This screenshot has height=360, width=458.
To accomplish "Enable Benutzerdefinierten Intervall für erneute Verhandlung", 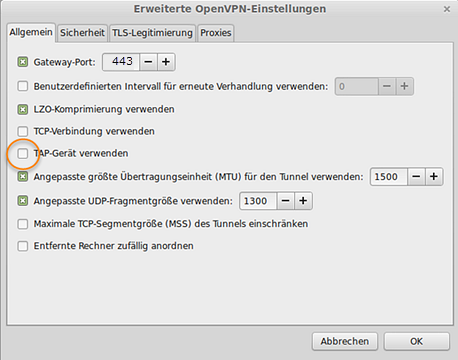I will [23, 86].
